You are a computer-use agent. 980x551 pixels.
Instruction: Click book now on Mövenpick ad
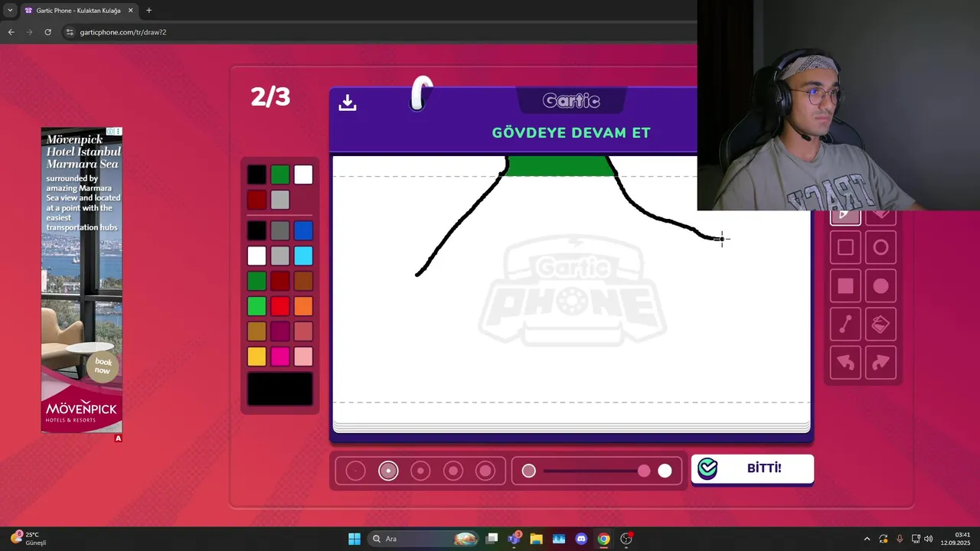click(103, 366)
